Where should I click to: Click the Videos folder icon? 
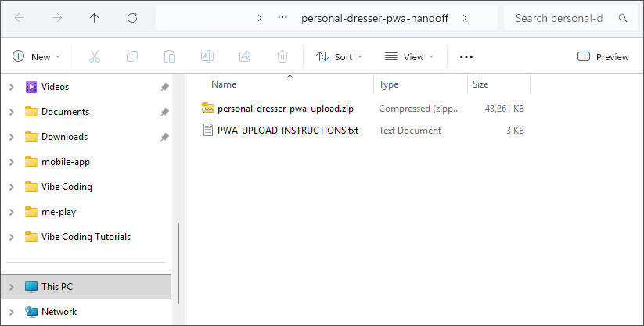point(31,87)
